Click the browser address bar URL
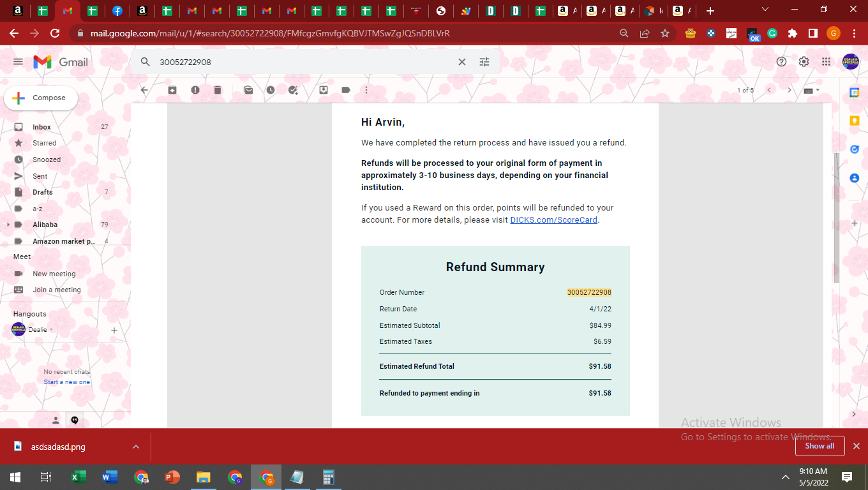868x490 pixels. [x=270, y=33]
